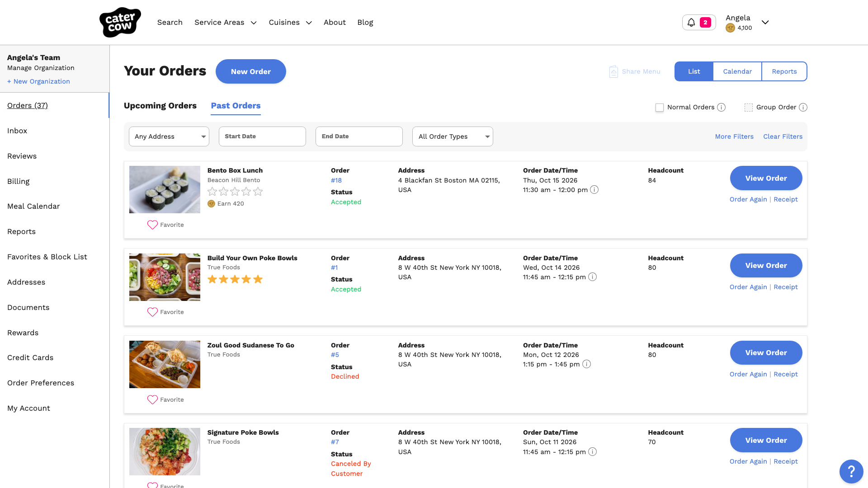Open Search in the top navigation

click(170, 23)
